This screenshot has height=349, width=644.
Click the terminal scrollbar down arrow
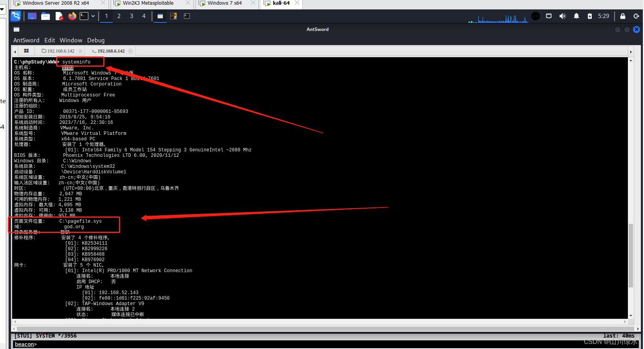click(x=631, y=316)
